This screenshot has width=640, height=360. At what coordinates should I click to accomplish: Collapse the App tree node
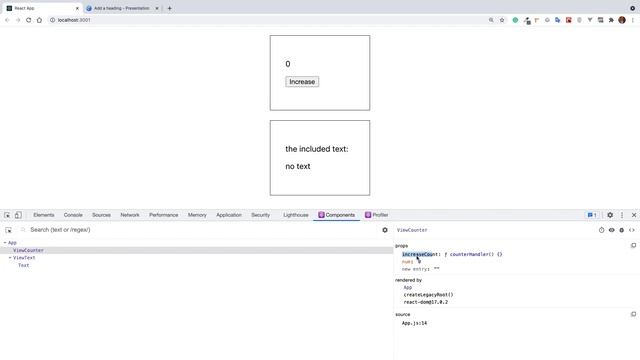(5, 243)
